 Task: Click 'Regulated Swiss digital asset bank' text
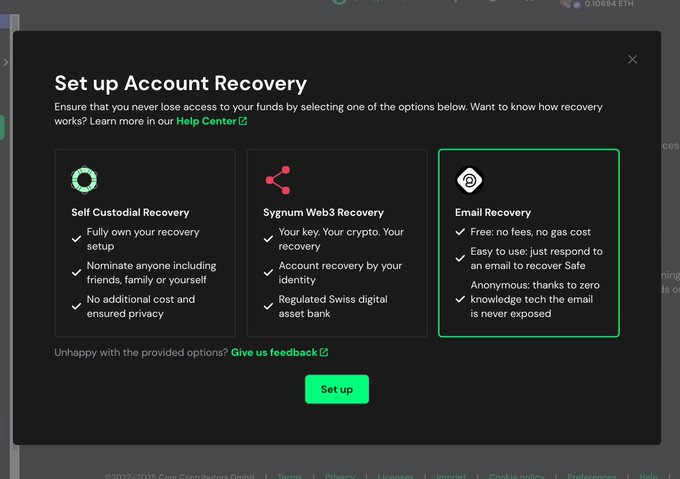point(333,306)
